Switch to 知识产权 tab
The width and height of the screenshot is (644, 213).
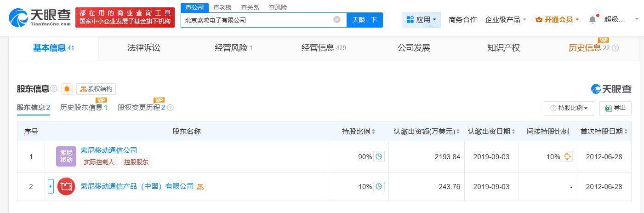[x=503, y=48]
